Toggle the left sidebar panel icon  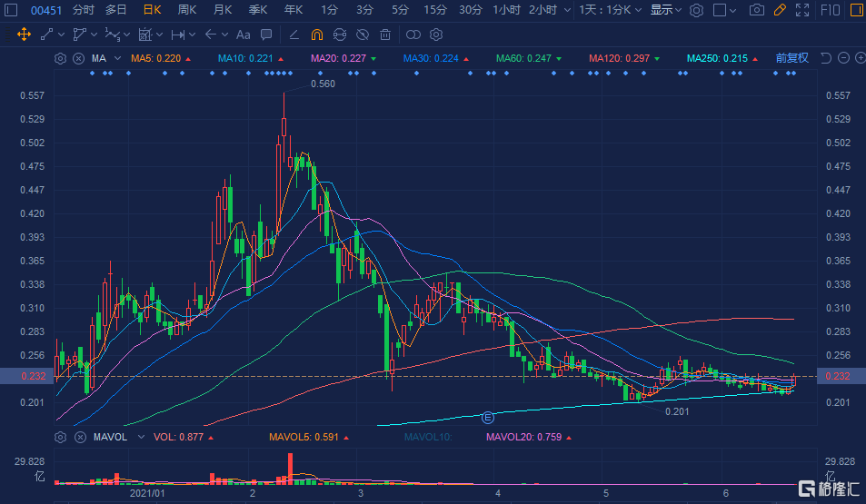click(11, 10)
